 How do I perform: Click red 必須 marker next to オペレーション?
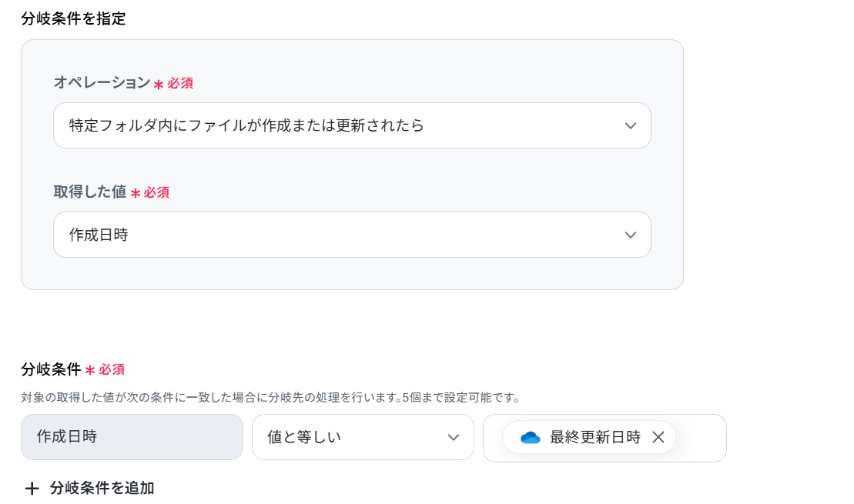180,83
